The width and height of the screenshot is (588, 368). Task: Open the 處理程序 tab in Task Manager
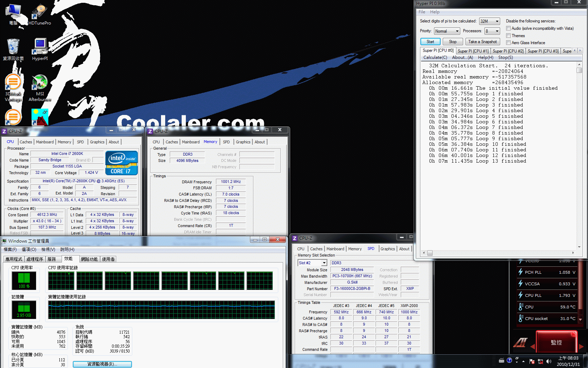click(x=35, y=259)
